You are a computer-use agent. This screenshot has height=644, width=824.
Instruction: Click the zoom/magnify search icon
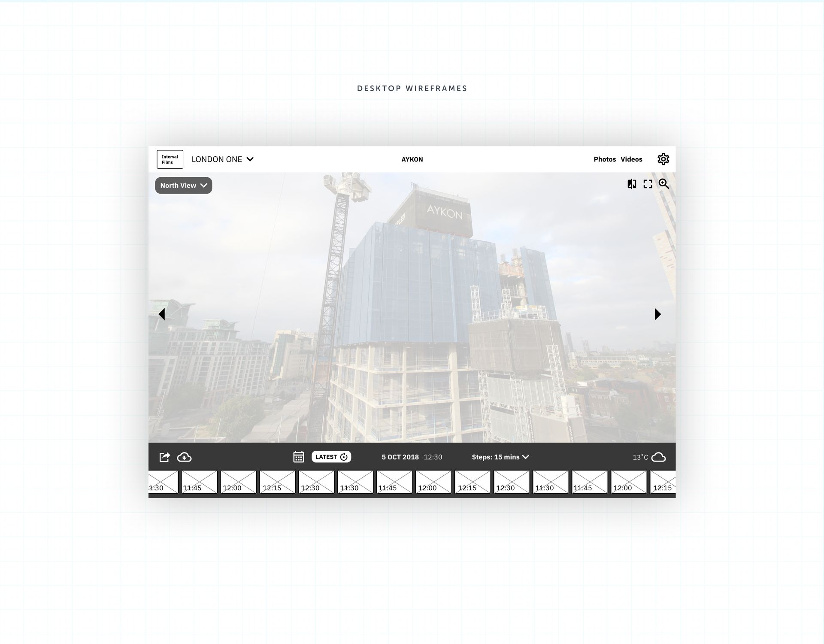664,184
